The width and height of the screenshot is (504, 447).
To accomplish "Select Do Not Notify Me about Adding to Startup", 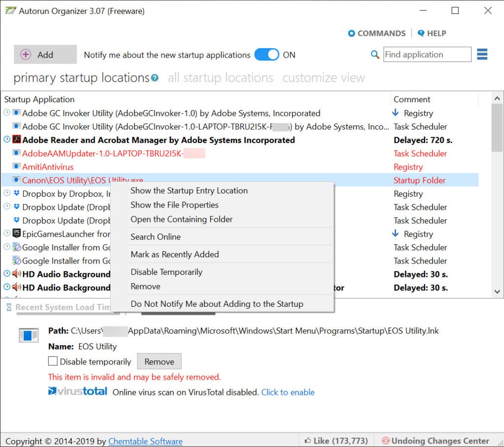I will pos(217,304).
